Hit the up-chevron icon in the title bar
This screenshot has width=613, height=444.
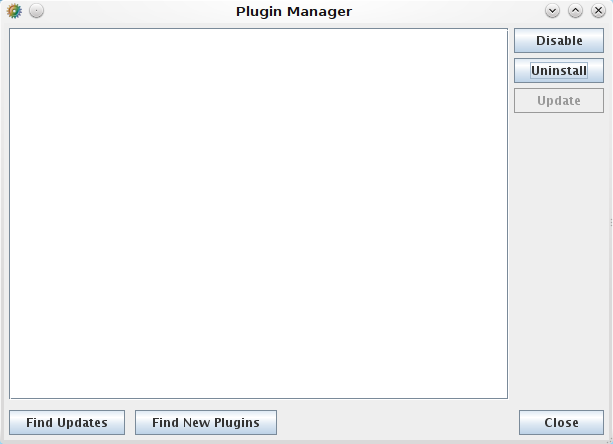pyautogui.click(x=575, y=11)
